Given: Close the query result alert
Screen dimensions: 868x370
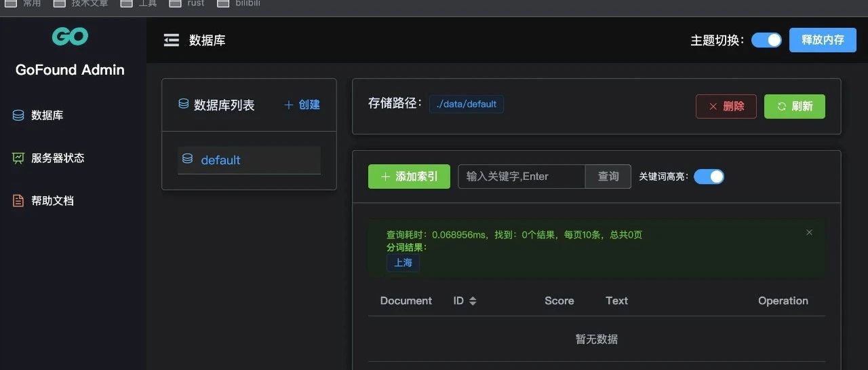Looking at the screenshot, I should pos(809,232).
